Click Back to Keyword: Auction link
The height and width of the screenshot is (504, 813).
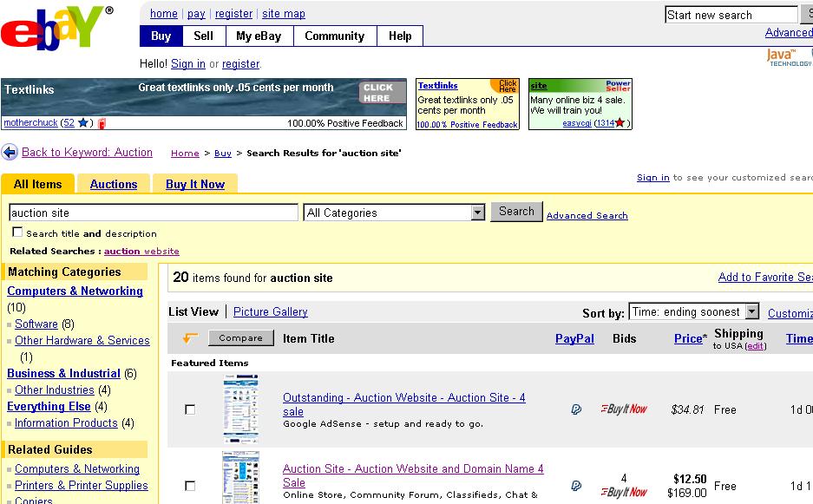[87, 153]
